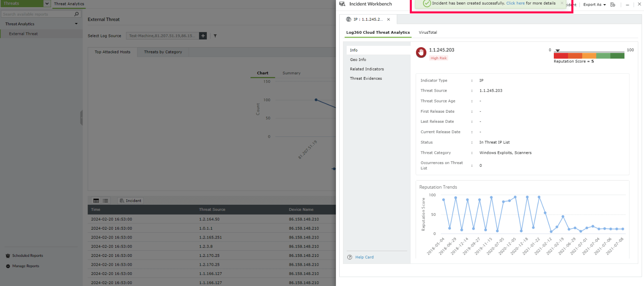Image resolution: width=644 pixels, height=286 pixels.
Task: Close the IP 1.1.245.2... tab
Action: pyautogui.click(x=388, y=20)
